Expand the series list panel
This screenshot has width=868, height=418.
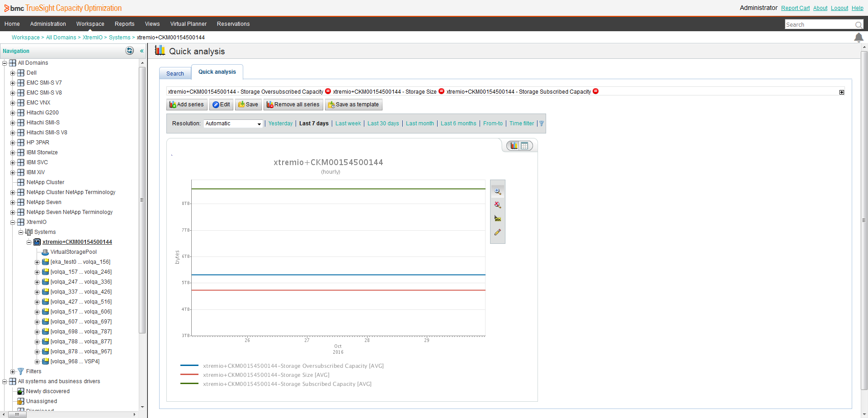point(842,92)
